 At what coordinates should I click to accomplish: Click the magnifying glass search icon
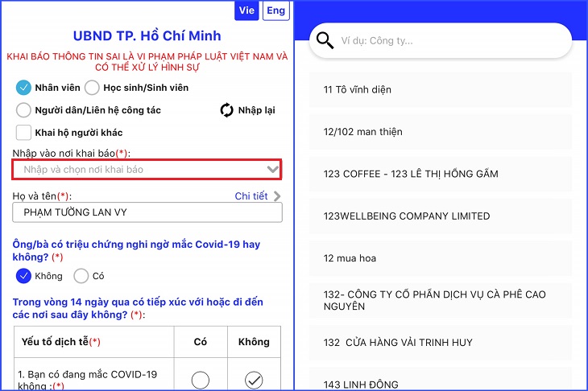coord(325,40)
